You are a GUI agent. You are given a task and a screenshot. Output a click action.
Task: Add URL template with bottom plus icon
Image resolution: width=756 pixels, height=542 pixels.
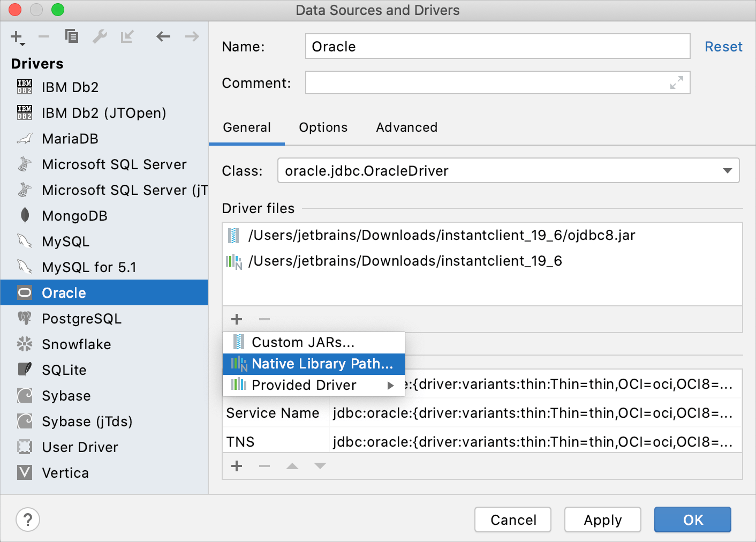(x=237, y=466)
